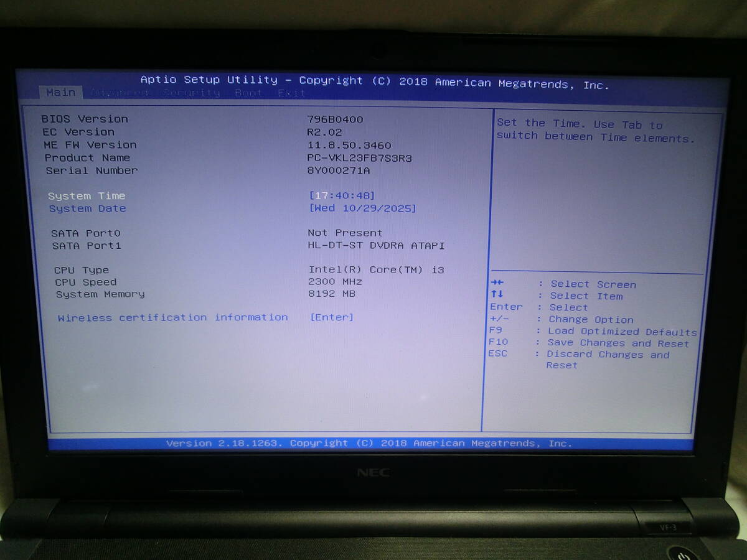Click the F9 key hint
Screen dimensions: 747x560
point(496,330)
